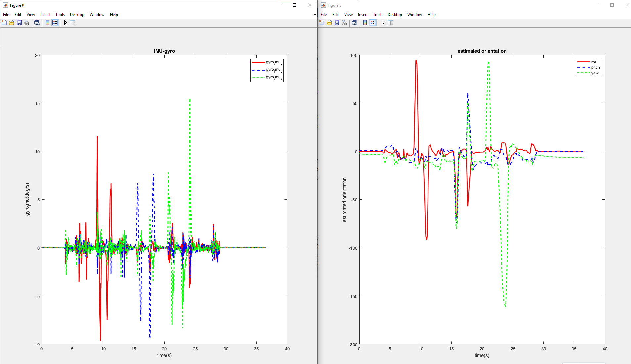Click the 'time(s)' x-axis label in Figure 8
Viewport: 631px width, 364px height.
(x=164, y=355)
